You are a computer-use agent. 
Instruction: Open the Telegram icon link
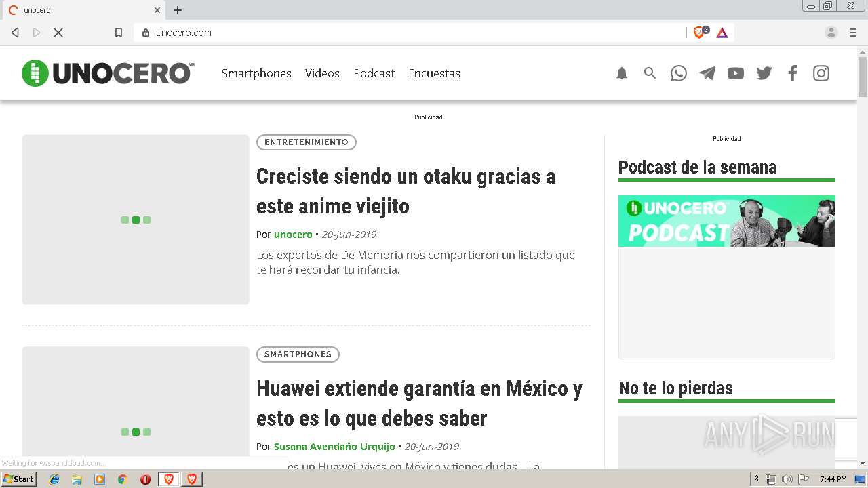point(707,73)
